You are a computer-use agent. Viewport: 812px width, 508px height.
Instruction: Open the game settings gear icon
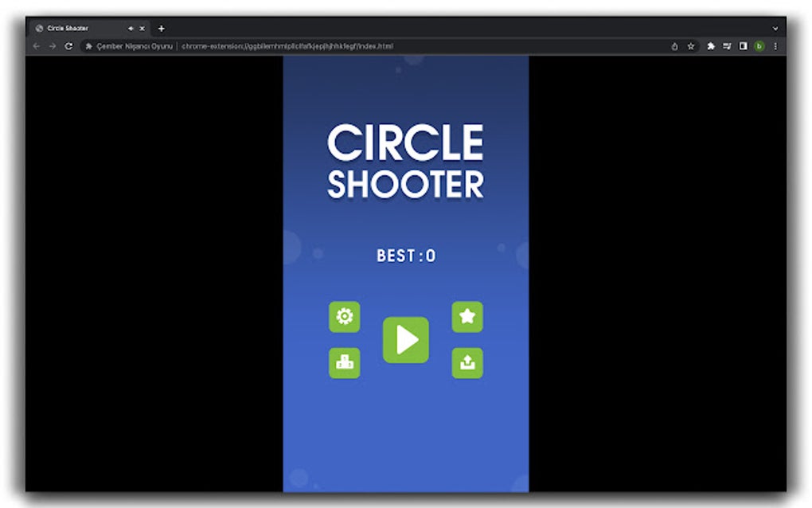343,317
